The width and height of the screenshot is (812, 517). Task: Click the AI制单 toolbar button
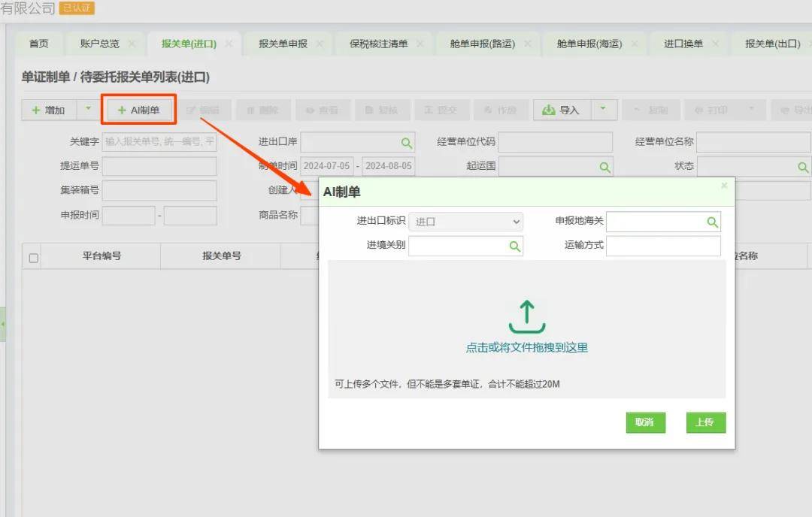139,110
